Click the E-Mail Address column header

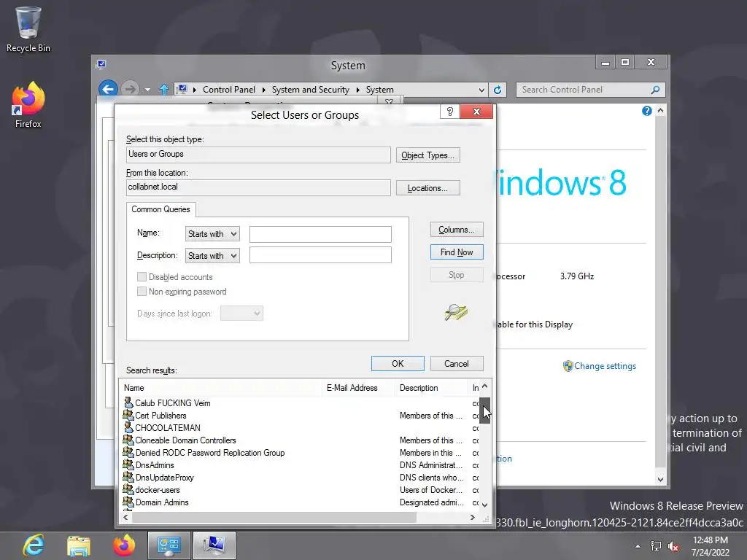coord(359,388)
